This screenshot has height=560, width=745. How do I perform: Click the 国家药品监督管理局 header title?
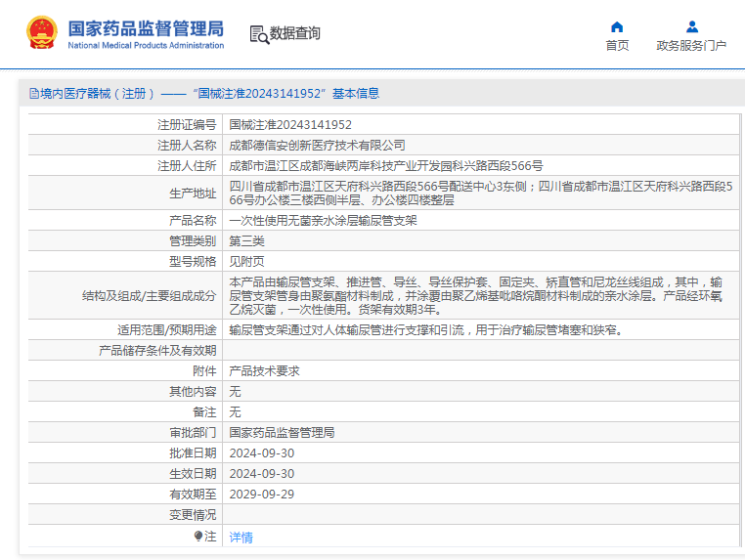coord(146,28)
